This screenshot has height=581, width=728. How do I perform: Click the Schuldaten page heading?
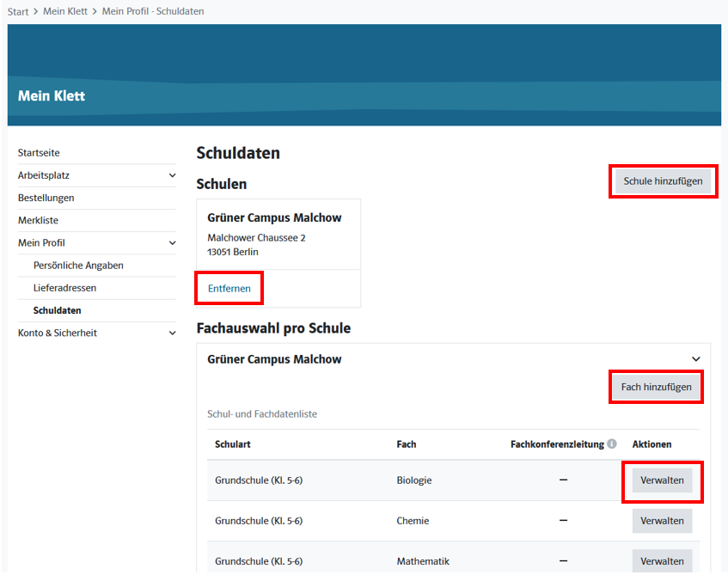tap(238, 153)
